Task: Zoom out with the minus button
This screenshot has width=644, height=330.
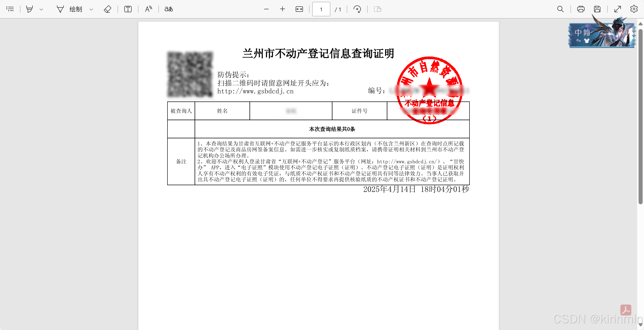Action: click(266, 9)
